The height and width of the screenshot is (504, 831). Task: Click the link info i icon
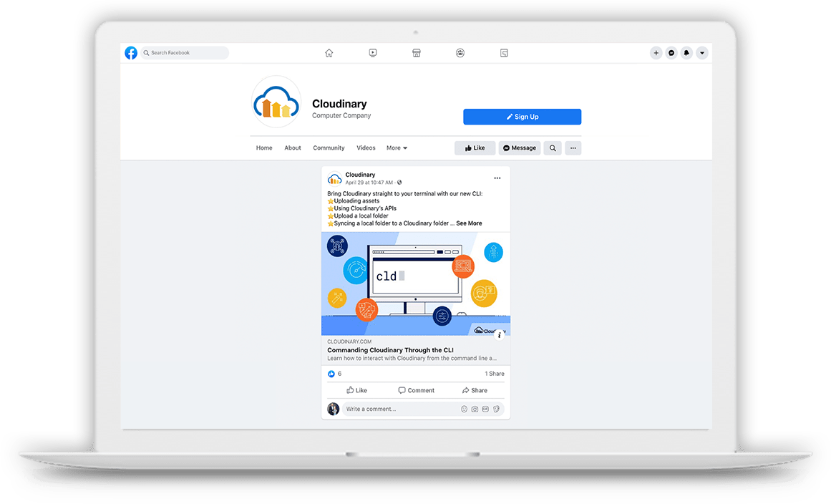coord(499,335)
